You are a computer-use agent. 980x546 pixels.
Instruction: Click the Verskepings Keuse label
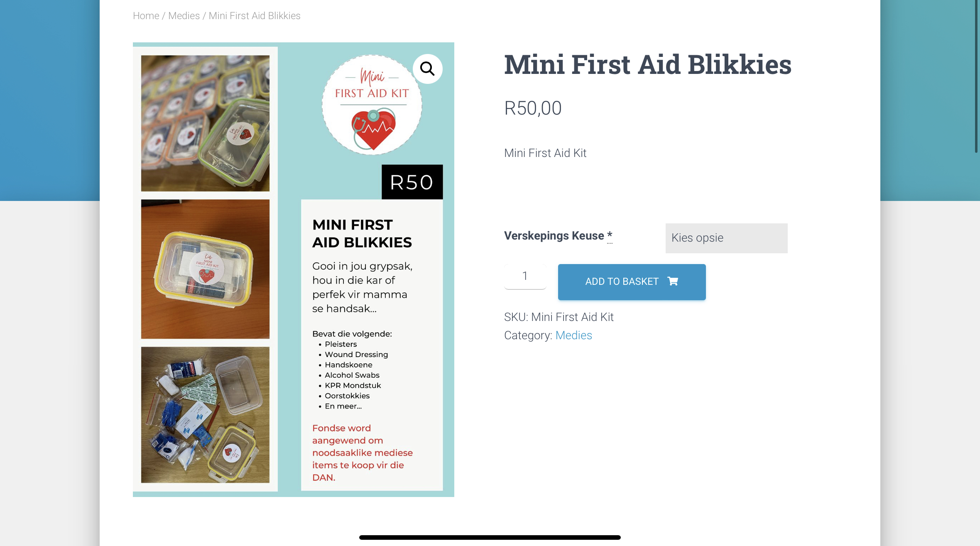pos(554,236)
